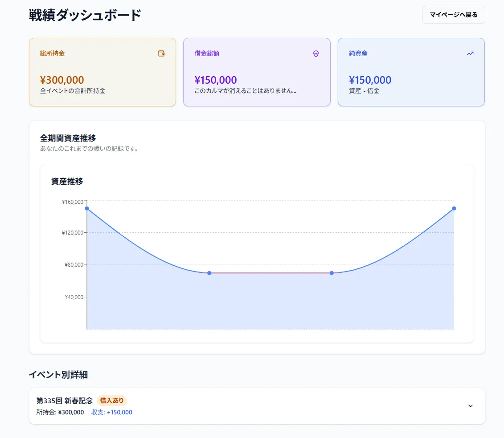Expand the イベント別詳細 section heading
This screenshot has height=438, width=504.
click(x=59, y=375)
